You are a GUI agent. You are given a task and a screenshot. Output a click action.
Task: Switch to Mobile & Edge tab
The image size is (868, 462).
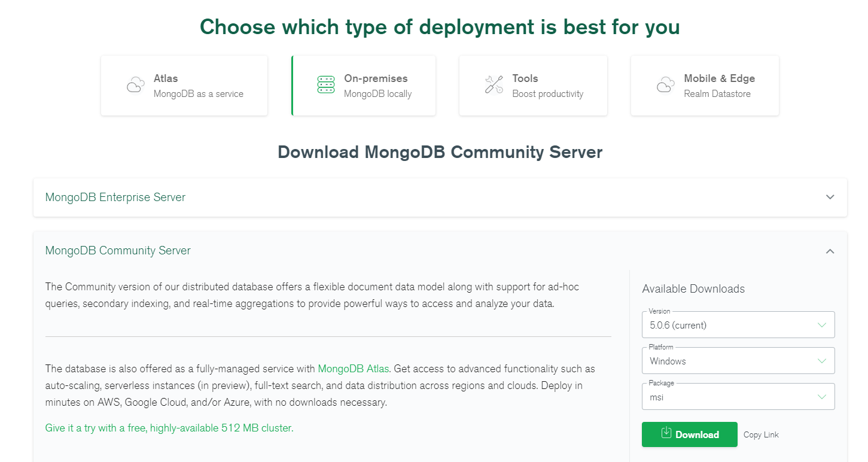[x=705, y=86]
